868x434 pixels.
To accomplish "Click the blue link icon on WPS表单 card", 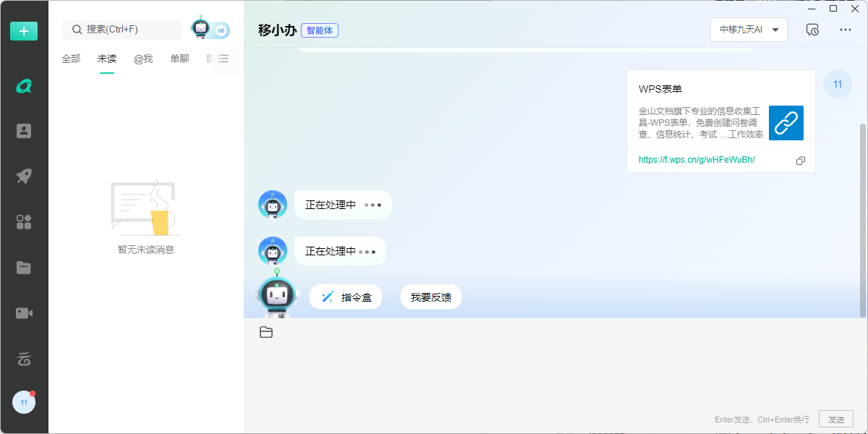I will 786,122.
